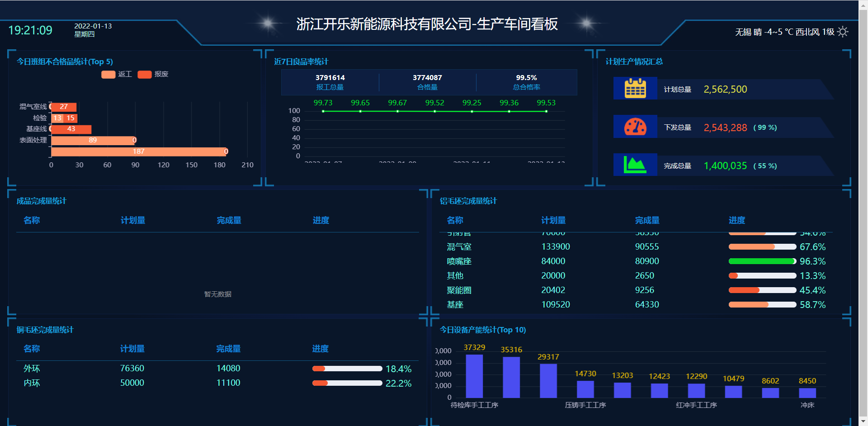868x426 pixels.
Task: Click the 99.73 yield data point
Action: [x=323, y=111]
